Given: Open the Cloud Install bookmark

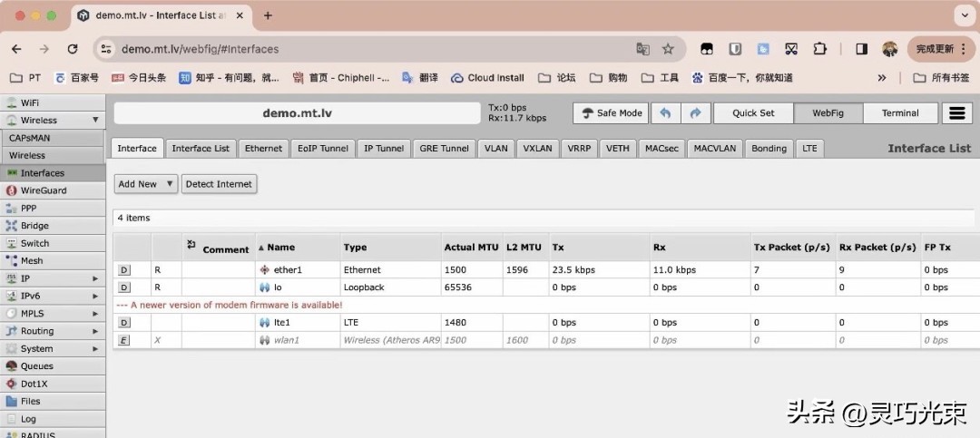Looking at the screenshot, I should tap(487, 78).
